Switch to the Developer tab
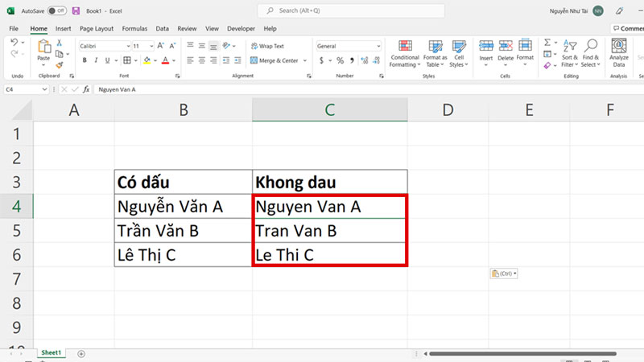Image resolution: width=644 pixels, height=362 pixels. tap(241, 29)
